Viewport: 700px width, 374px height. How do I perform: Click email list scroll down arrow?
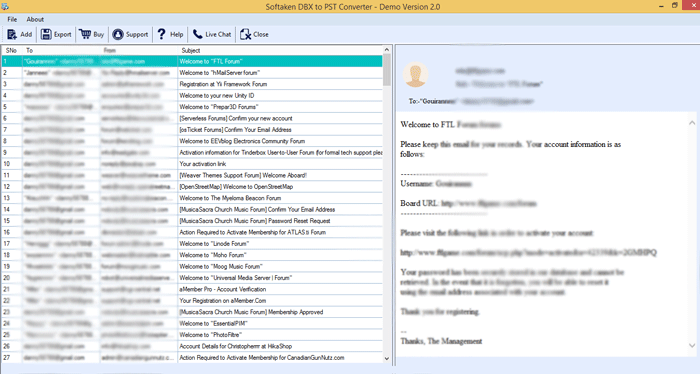pyautogui.click(x=387, y=358)
